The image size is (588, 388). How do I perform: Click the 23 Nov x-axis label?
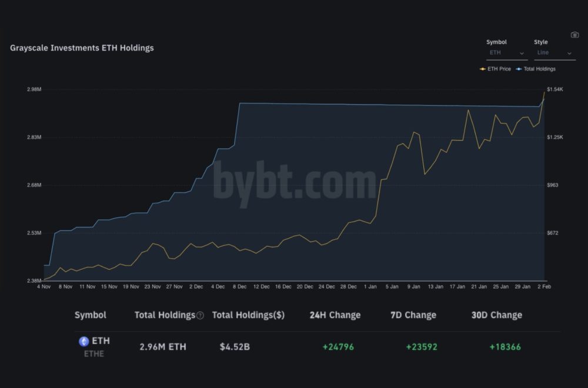click(153, 287)
